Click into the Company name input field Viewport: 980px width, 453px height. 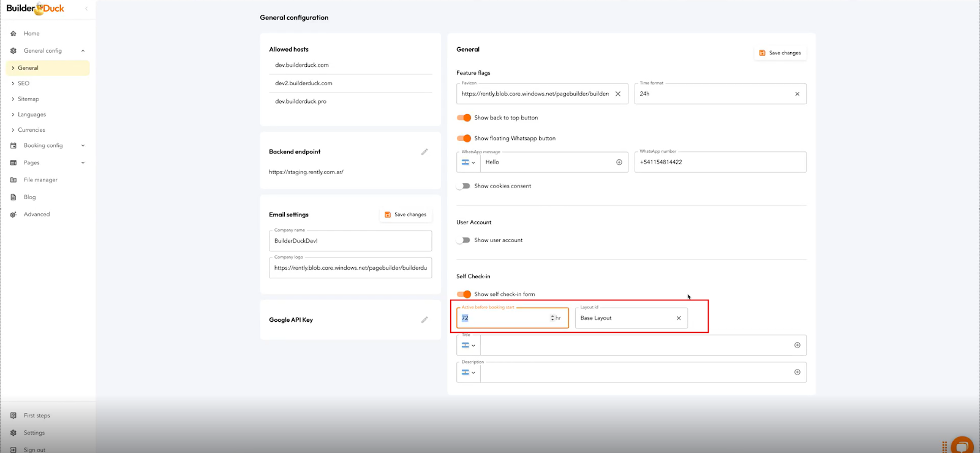350,241
